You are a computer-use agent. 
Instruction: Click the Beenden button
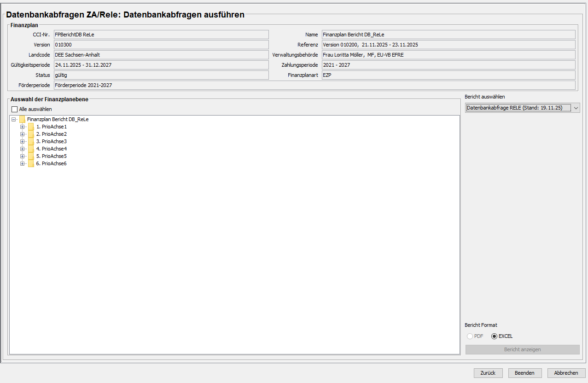[x=524, y=373]
